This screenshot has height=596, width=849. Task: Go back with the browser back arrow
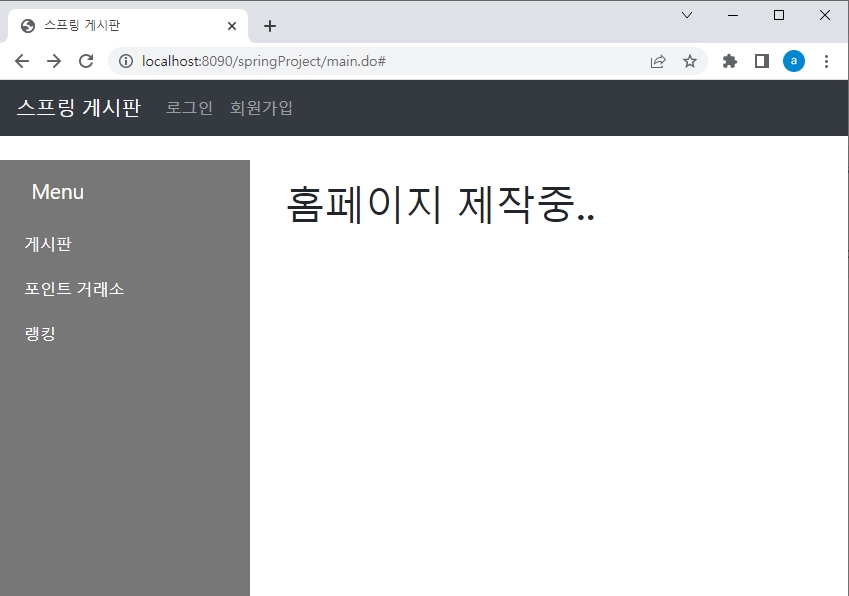22,61
